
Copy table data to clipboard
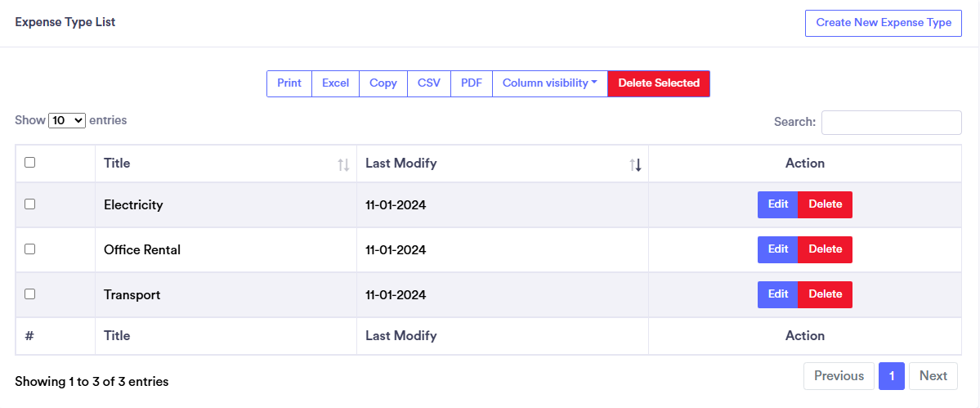coord(383,83)
